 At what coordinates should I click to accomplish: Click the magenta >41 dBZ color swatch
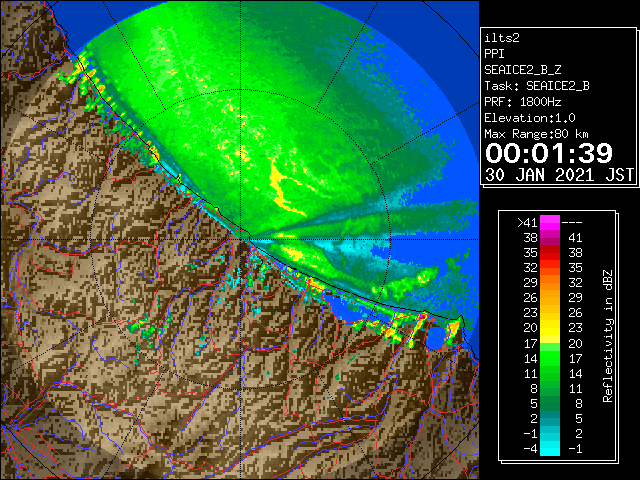point(550,223)
